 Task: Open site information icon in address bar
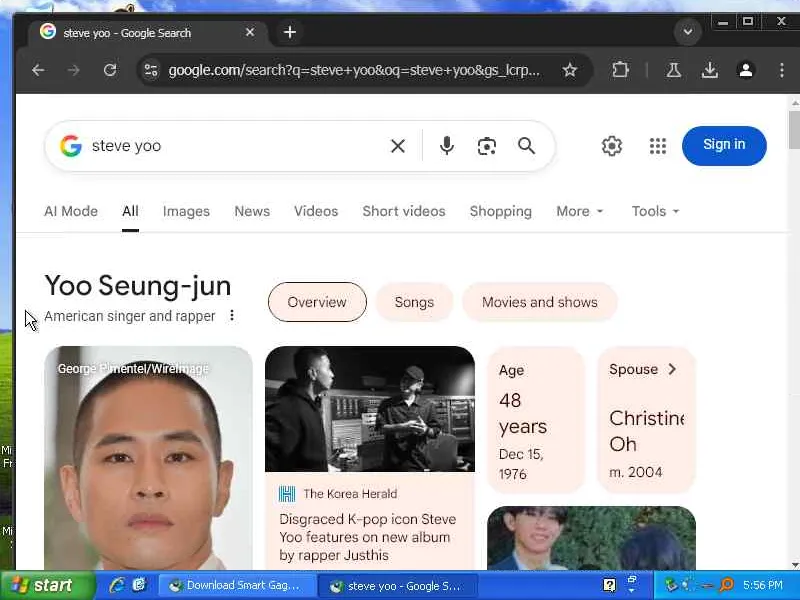[151, 70]
